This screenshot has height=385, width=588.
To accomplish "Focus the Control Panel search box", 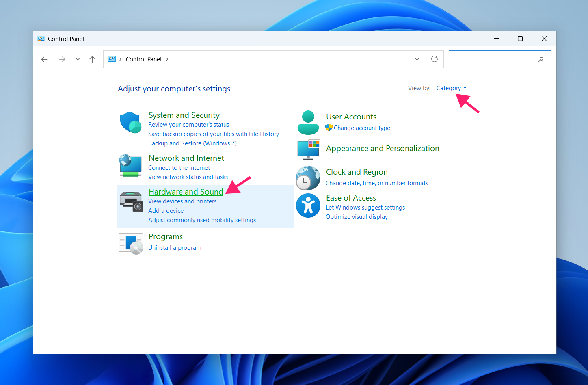I will [500, 59].
